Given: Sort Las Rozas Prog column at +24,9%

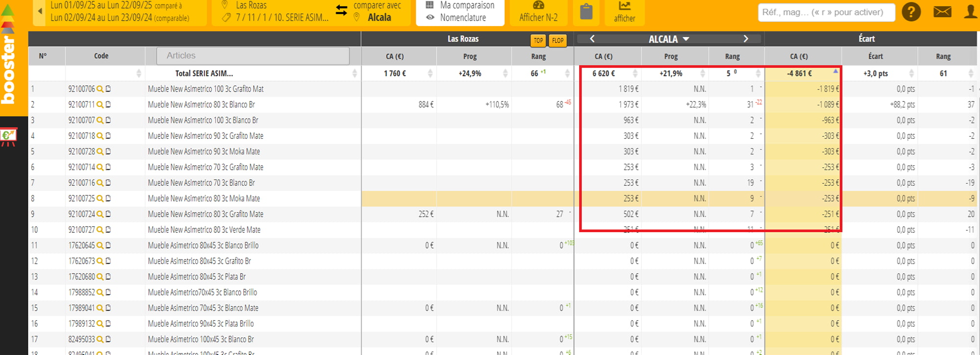Looking at the screenshot, I should pyautogui.click(x=505, y=74).
